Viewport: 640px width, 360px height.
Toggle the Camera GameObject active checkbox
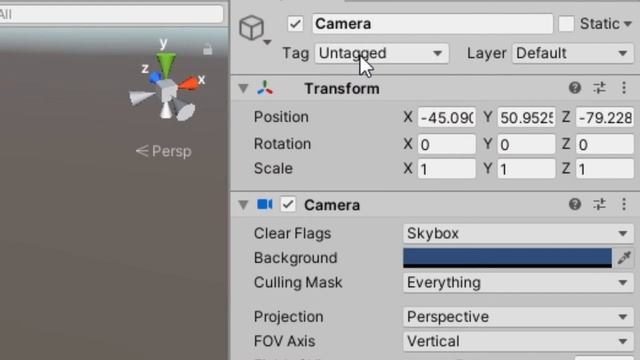point(295,24)
